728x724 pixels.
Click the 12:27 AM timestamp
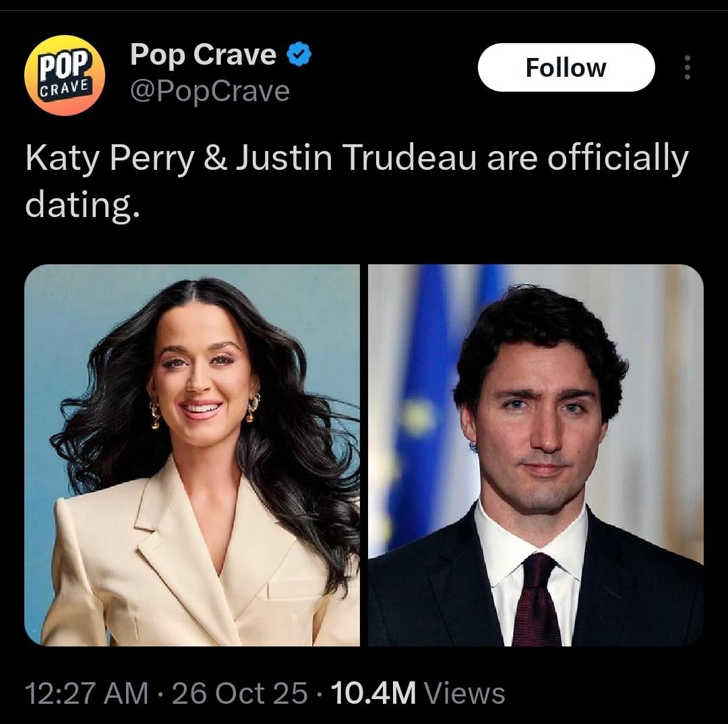pyautogui.click(x=86, y=693)
